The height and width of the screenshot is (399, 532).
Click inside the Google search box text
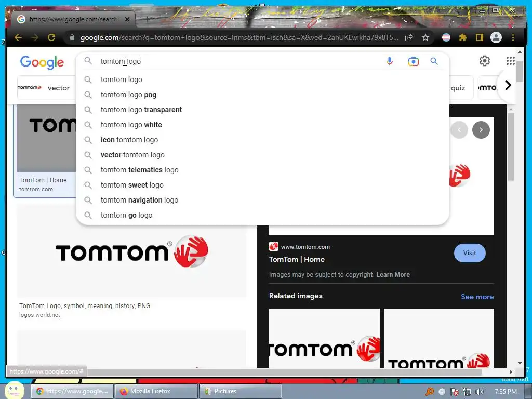pyautogui.click(x=121, y=61)
